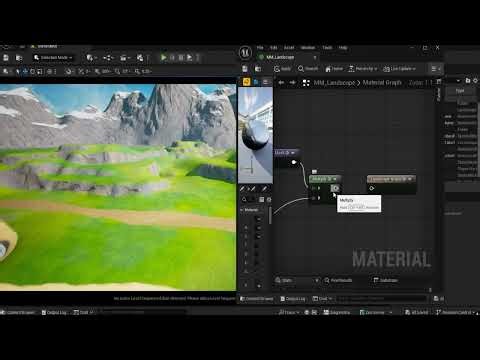Open the Find Results tab
The height and width of the screenshot is (360, 480).
click(x=338, y=280)
